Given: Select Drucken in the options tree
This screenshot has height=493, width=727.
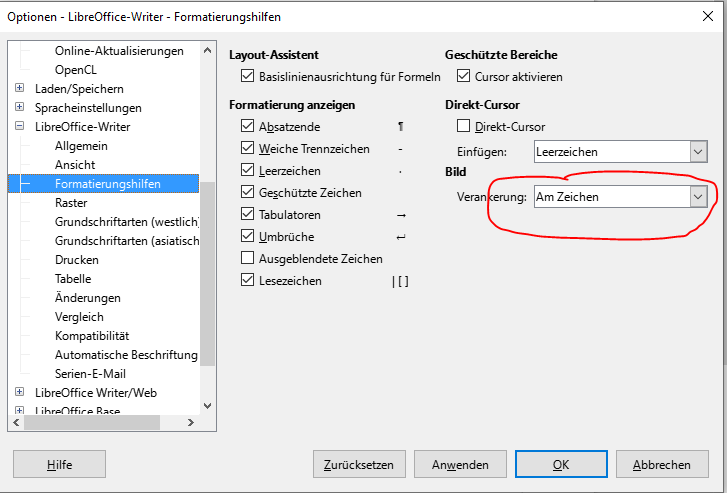Looking at the screenshot, I should coord(77,260).
